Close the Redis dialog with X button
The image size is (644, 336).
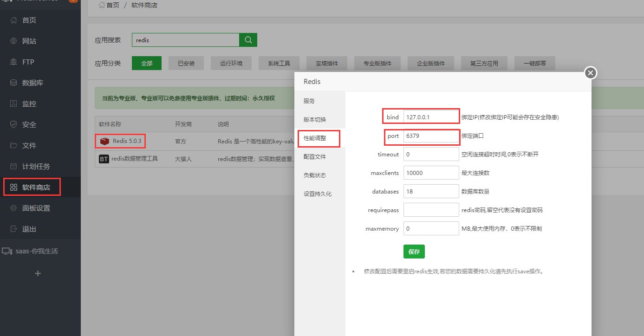pos(591,73)
